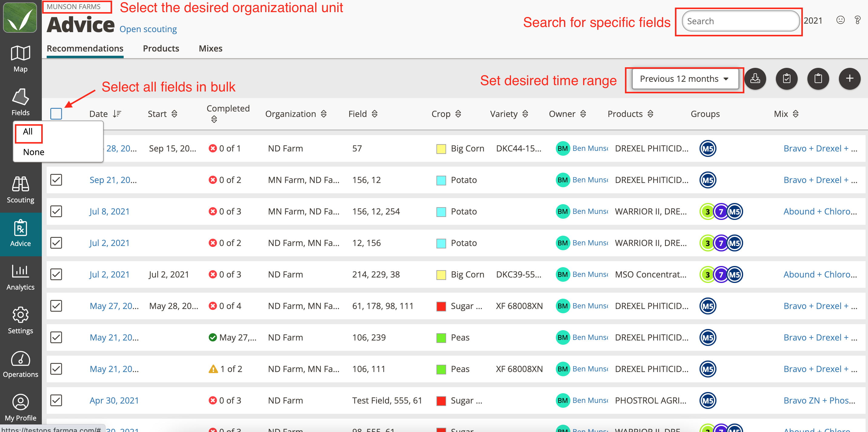Click BM avatar in Apr 30 2021 row

click(x=563, y=400)
